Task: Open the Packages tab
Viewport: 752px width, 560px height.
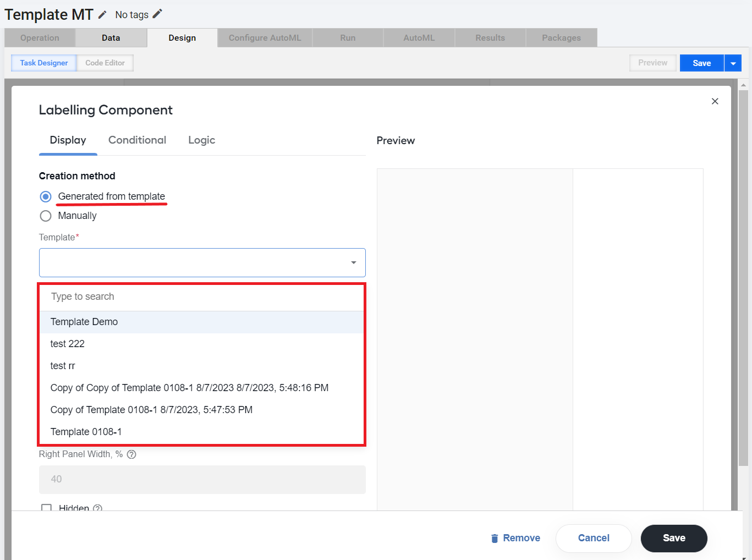Action: click(x=561, y=37)
